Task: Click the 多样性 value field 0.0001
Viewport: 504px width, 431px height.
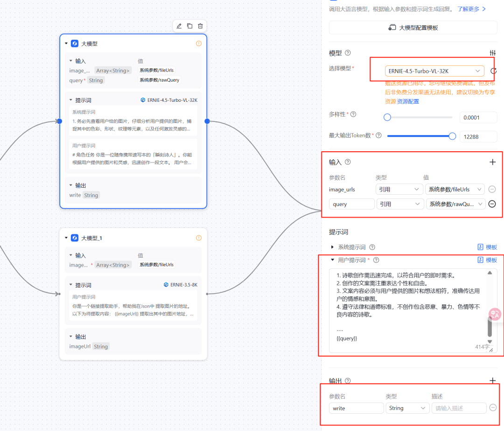Action: tap(478, 117)
